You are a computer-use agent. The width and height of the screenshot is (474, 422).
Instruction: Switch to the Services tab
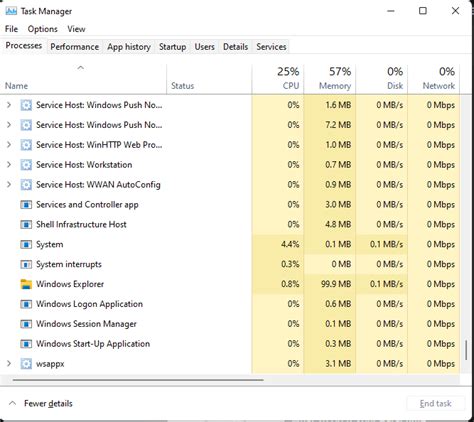tap(271, 47)
